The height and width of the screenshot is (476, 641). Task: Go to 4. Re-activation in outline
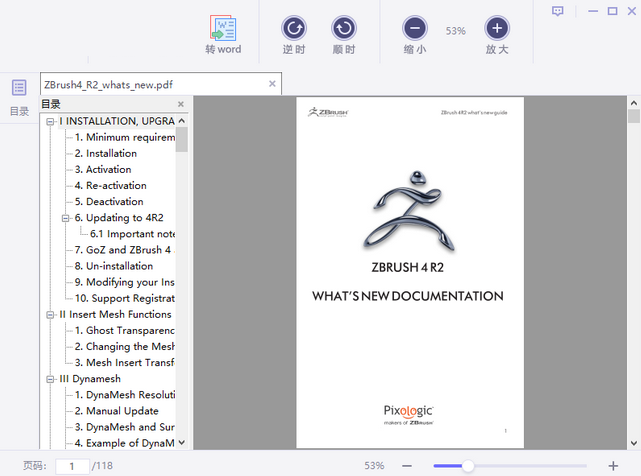[110, 185]
